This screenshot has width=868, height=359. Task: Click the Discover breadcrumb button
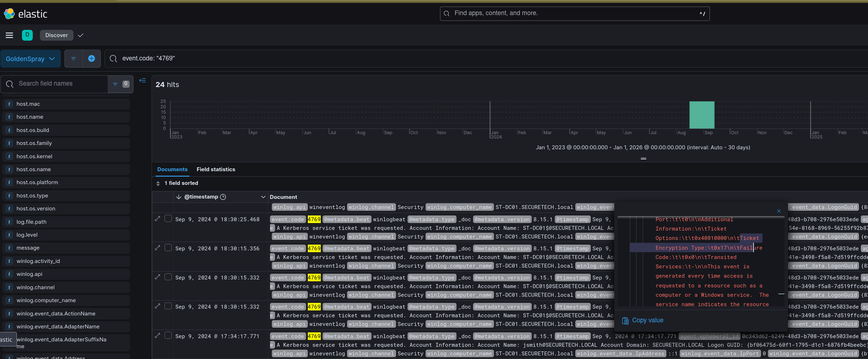point(57,35)
